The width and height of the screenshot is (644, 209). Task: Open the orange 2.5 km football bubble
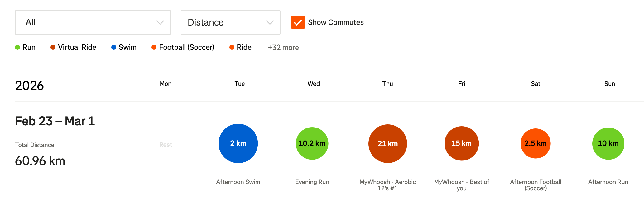click(536, 143)
